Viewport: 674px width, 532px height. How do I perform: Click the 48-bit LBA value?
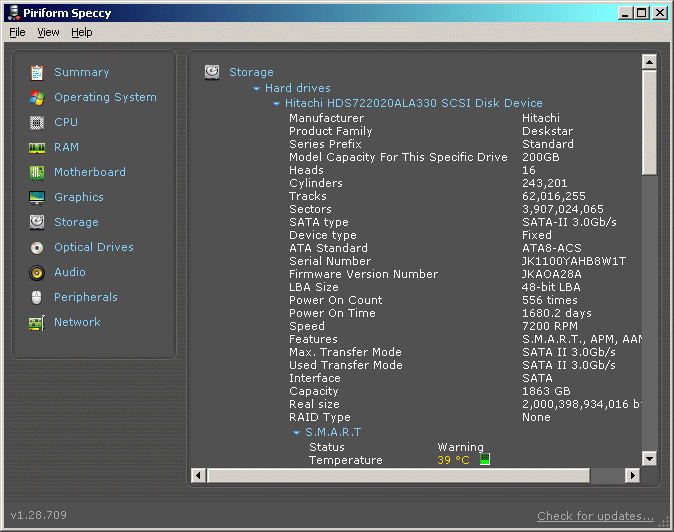pyautogui.click(x=551, y=287)
